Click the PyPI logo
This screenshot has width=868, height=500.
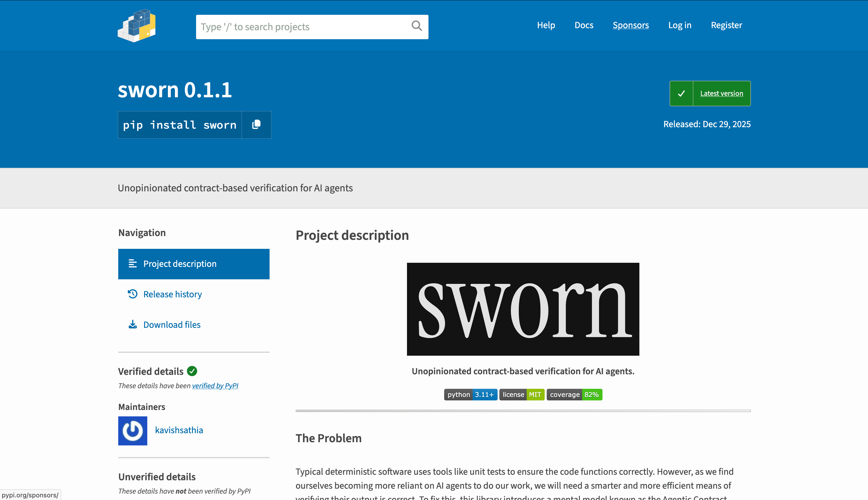point(136,26)
